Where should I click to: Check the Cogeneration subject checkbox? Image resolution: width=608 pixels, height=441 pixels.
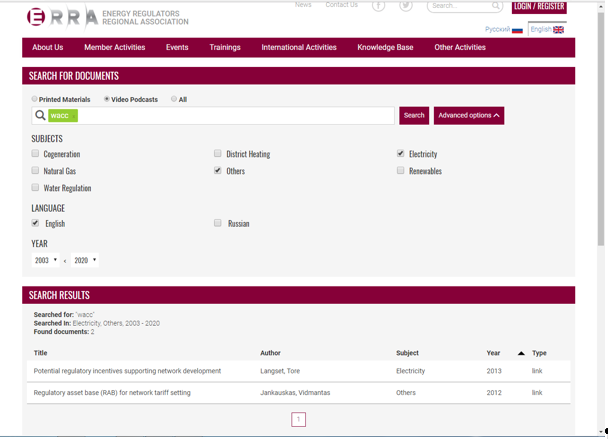coord(35,153)
